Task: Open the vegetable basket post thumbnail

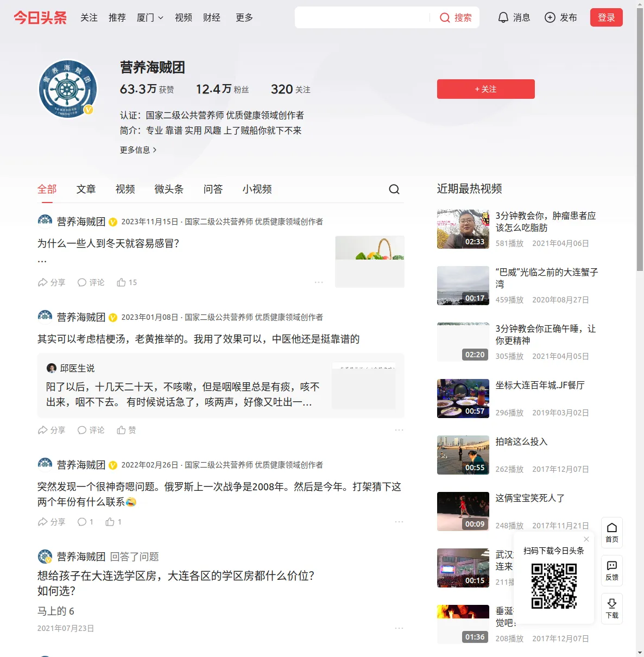Action: 370,262
